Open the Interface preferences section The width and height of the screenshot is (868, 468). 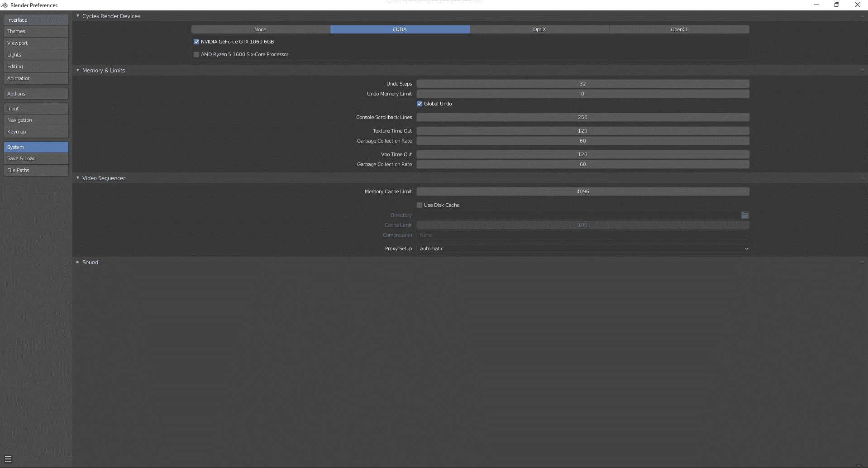point(36,20)
